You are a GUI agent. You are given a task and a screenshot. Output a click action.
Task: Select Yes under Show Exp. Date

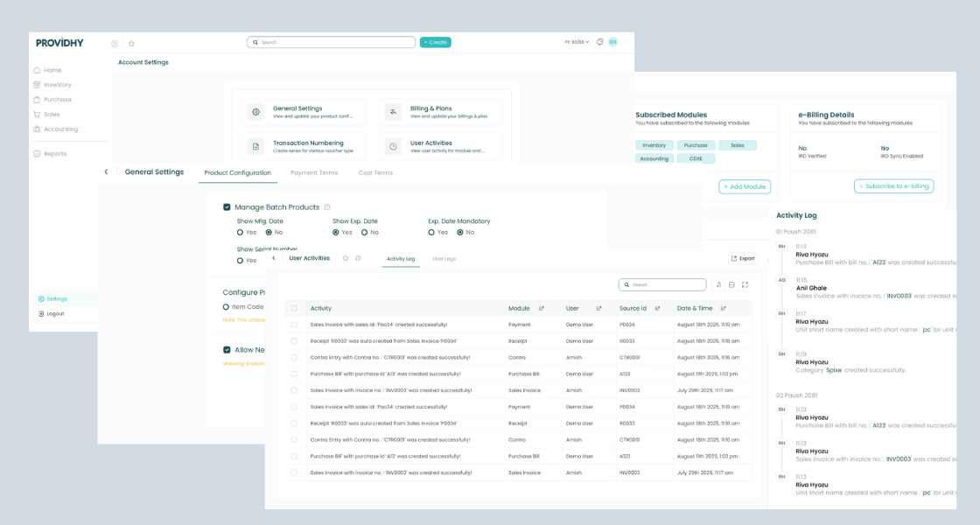(x=337, y=232)
